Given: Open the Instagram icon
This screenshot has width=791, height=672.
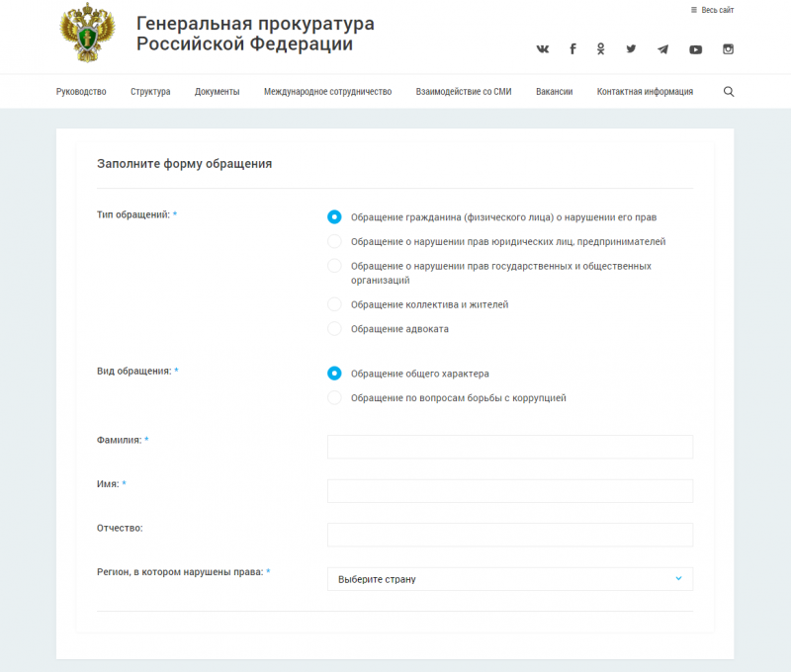Looking at the screenshot, I should pyautogui.click(x=728, y=48).
